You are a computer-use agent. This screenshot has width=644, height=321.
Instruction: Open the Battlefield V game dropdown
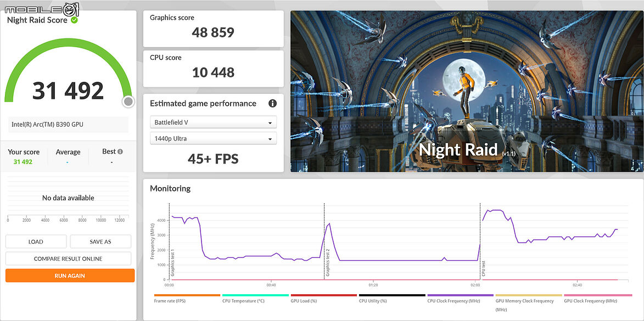tap(213, 122)
